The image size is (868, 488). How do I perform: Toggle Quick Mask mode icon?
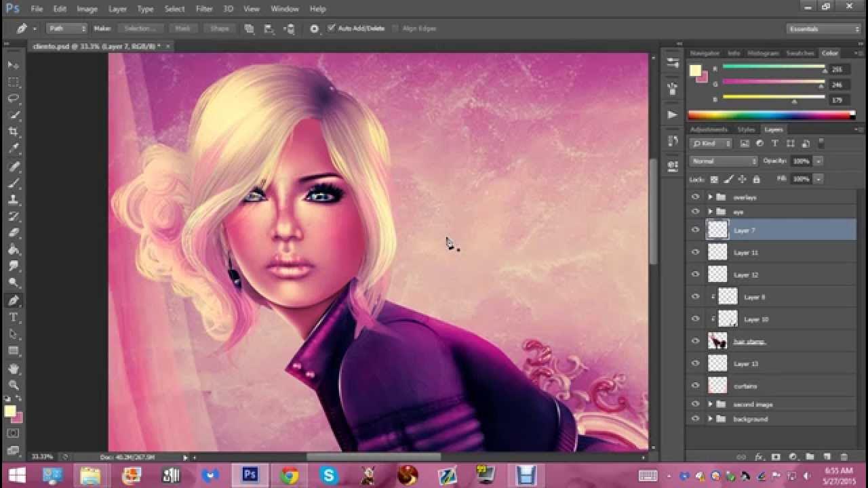pyautogui.click(x=13, y=433)
